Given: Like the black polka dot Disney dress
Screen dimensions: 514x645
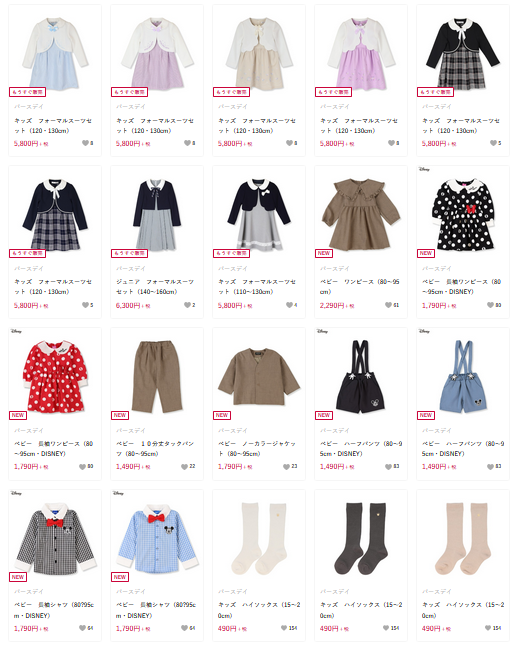Looking at the screenshot, I should 490,305.
